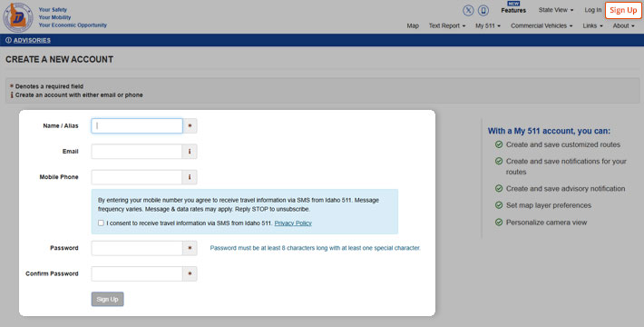Expand the Links menu
Viewport: 644px width, 327px height.
pos(592,25)
